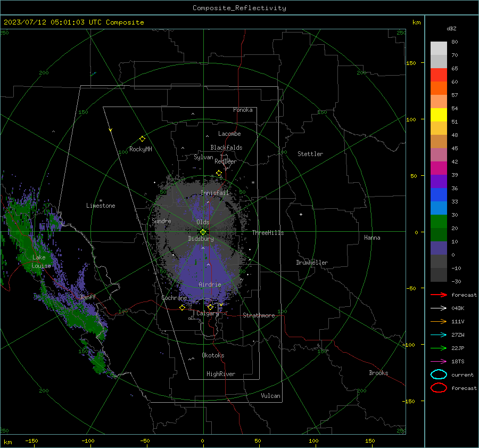Image resolution: width=479 pixels, height=448 pixels.
Task: Click the current legend label
Action: click(463, 375)
